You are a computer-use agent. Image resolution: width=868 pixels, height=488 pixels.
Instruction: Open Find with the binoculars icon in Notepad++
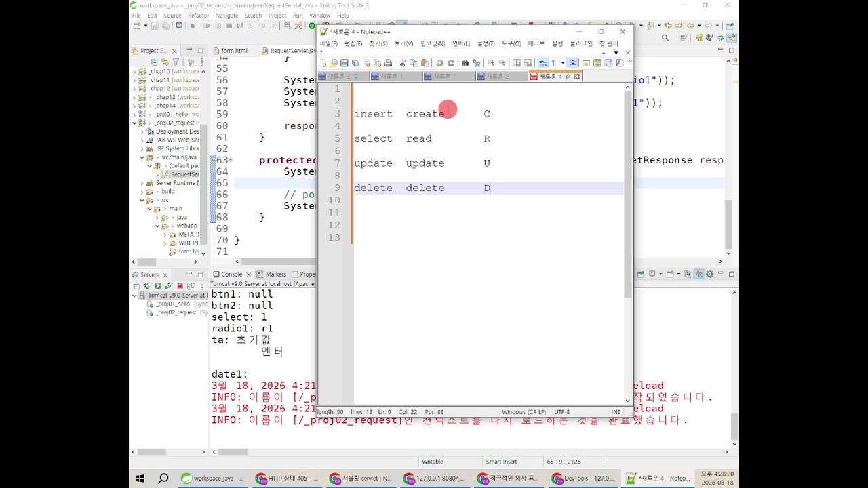coord(465,63)
